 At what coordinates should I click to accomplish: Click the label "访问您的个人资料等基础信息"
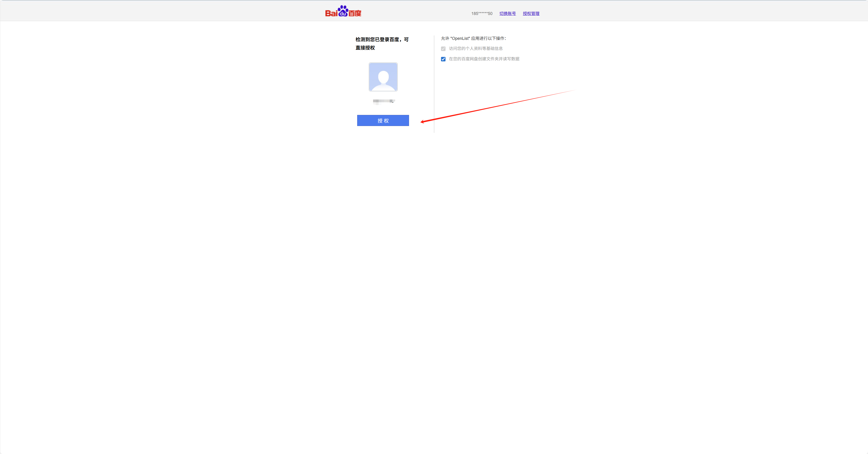pos(475,49)
